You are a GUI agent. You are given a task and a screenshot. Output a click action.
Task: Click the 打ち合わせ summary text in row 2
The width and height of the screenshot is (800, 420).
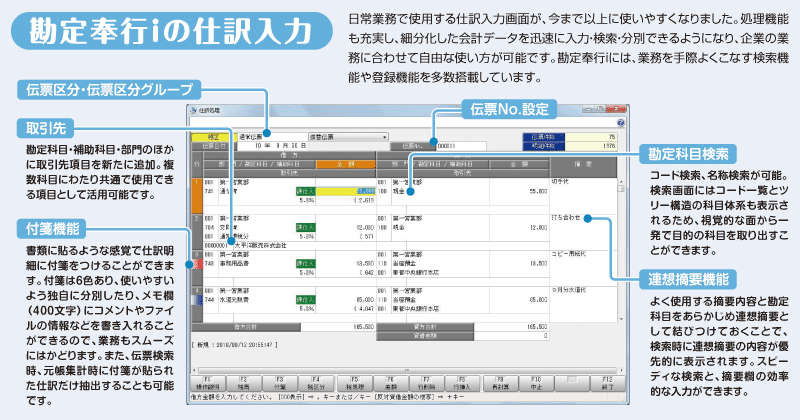point(566,218)
